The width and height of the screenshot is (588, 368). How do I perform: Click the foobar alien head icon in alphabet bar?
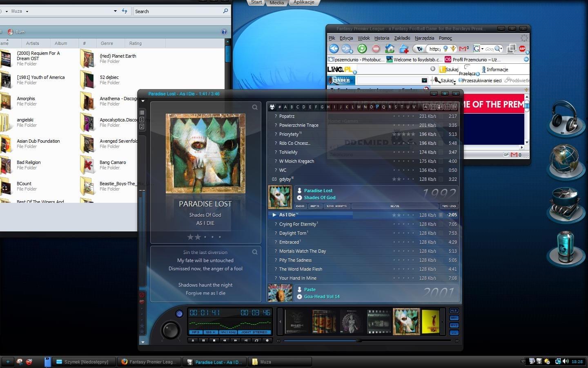pyautogui.click(x=272, y=107)
